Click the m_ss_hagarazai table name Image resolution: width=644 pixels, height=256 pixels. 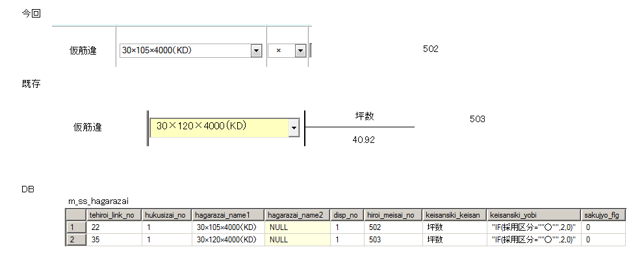(x=99, y=201)
